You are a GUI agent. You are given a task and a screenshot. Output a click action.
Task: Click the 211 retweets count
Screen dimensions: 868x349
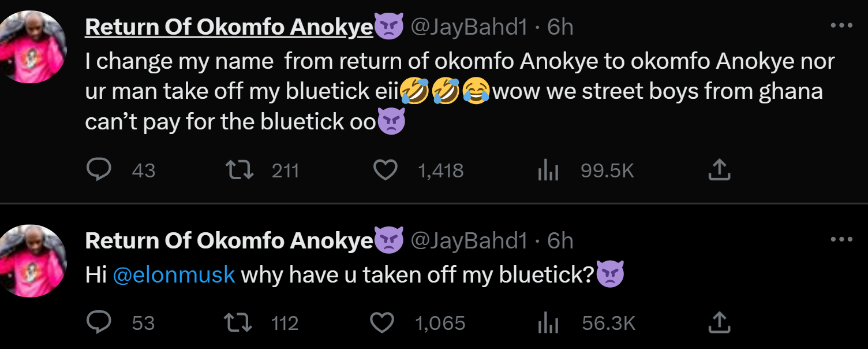[285, 169]
